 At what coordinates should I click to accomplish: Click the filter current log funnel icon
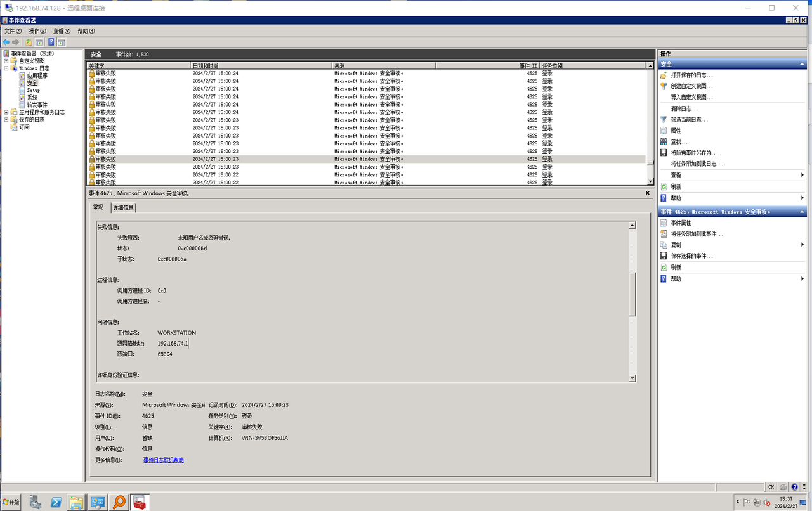(x=664, y=120)
